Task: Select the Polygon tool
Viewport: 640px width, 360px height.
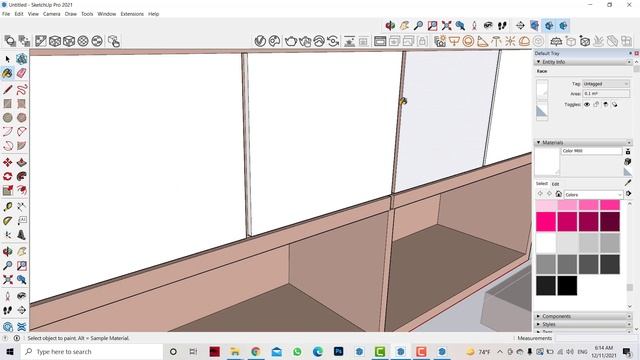Action: pyautogui.click(x=22, y=118)
